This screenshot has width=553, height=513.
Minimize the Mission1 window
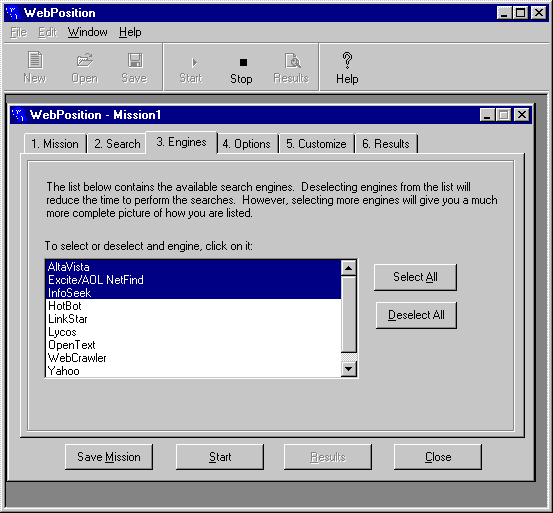tap(487, 115)
